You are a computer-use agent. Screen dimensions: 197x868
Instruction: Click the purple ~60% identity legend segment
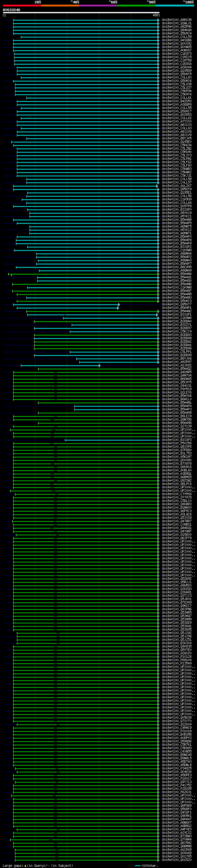tap(98, 6)
